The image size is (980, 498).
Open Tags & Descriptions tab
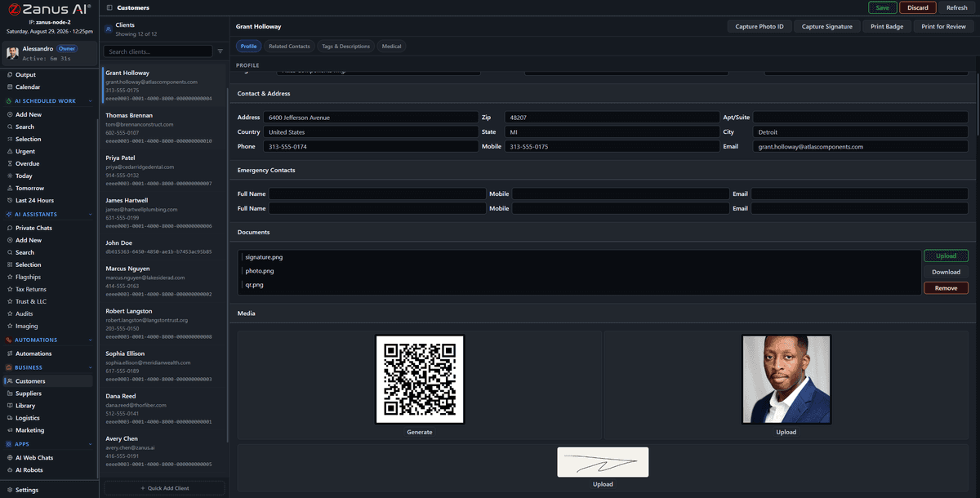(345, 47)
